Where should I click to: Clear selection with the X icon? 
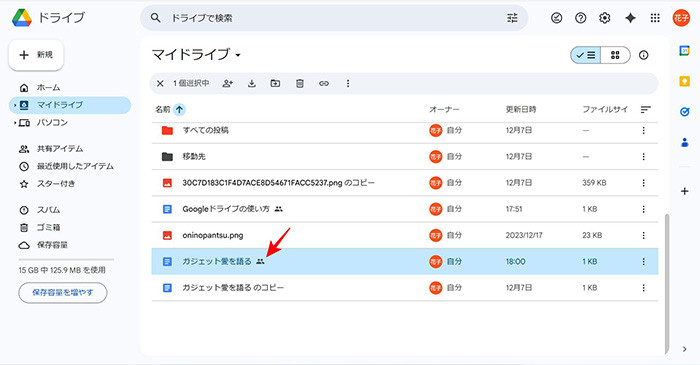click(x=160, y=83)
